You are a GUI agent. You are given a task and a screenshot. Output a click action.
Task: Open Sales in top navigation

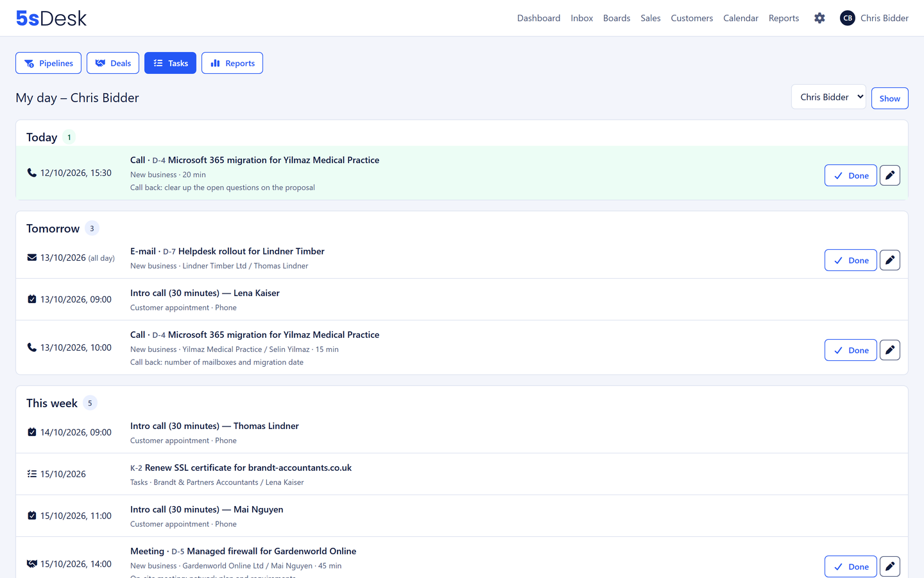tap(650, 18)
